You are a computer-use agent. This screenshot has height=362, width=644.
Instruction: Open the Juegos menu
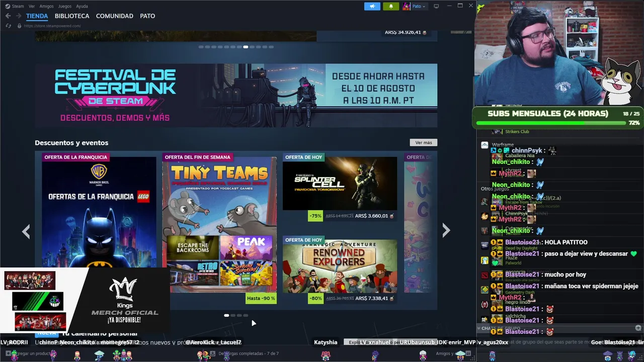pos(65,6)
